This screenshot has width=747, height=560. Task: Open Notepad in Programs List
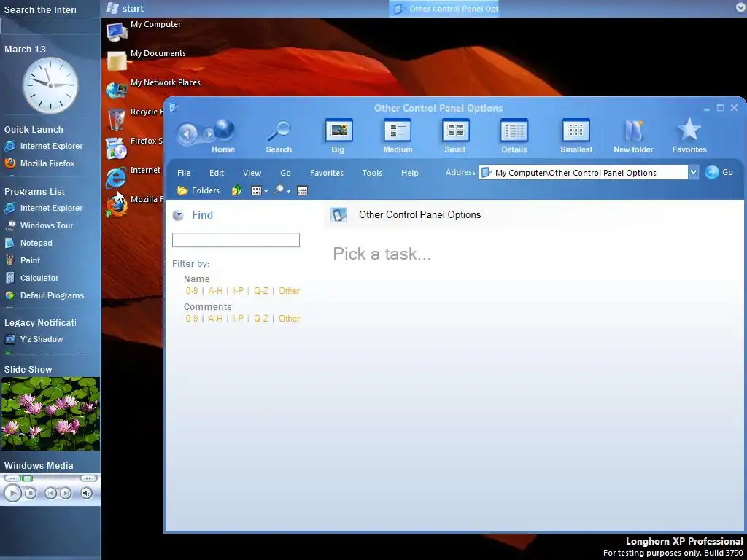coord(28,243)
